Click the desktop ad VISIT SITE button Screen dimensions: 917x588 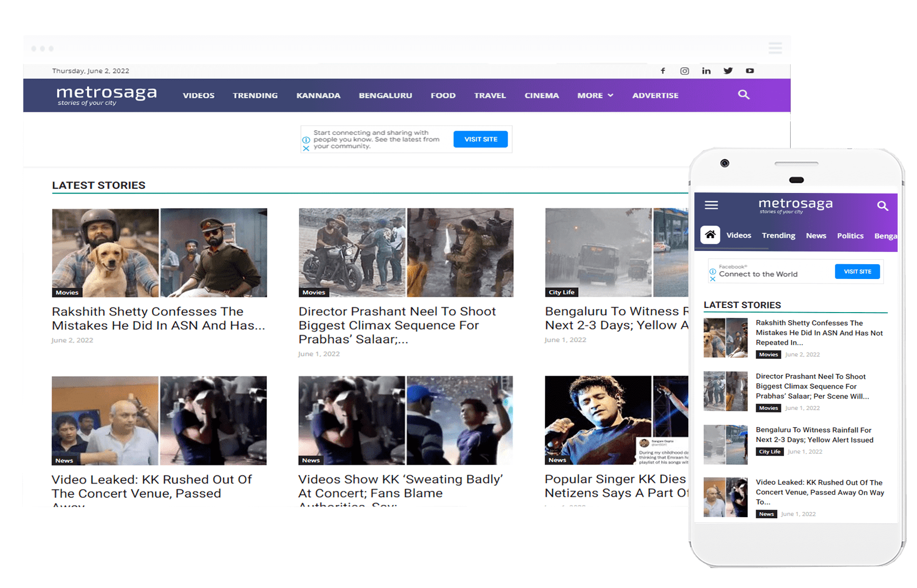point(480,139)
